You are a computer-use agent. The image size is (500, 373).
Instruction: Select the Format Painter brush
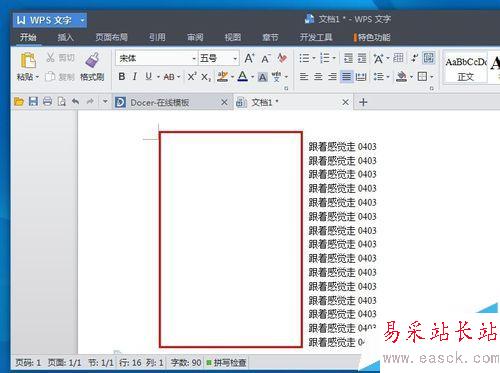tap(92, 61)
